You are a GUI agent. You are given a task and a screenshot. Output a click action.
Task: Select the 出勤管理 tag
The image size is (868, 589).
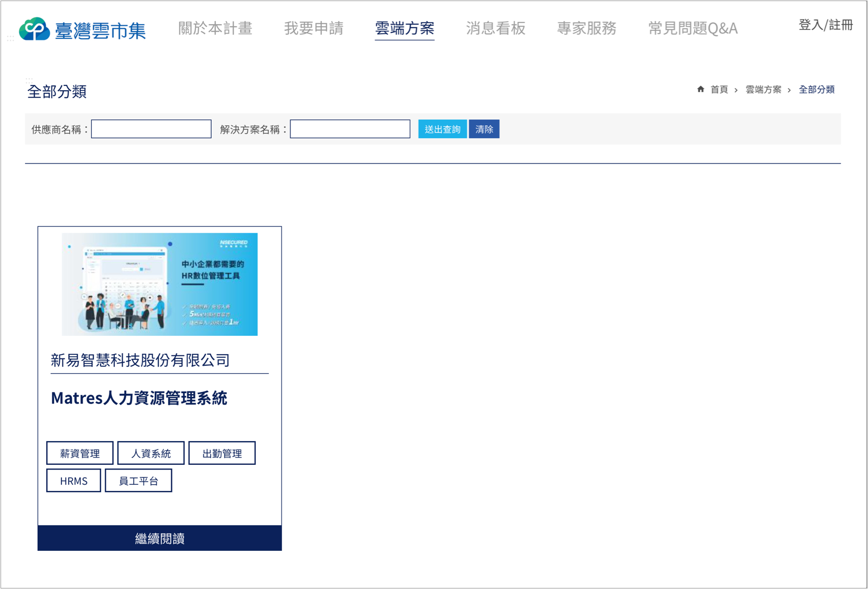[x=222, y=453]
